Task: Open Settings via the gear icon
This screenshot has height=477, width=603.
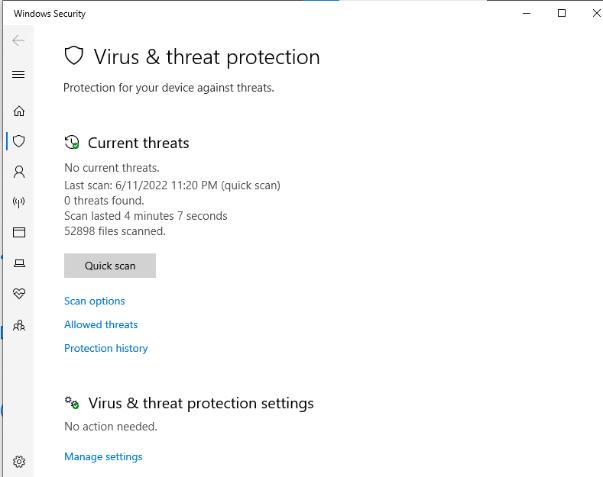Action: (x=18, y=461)
